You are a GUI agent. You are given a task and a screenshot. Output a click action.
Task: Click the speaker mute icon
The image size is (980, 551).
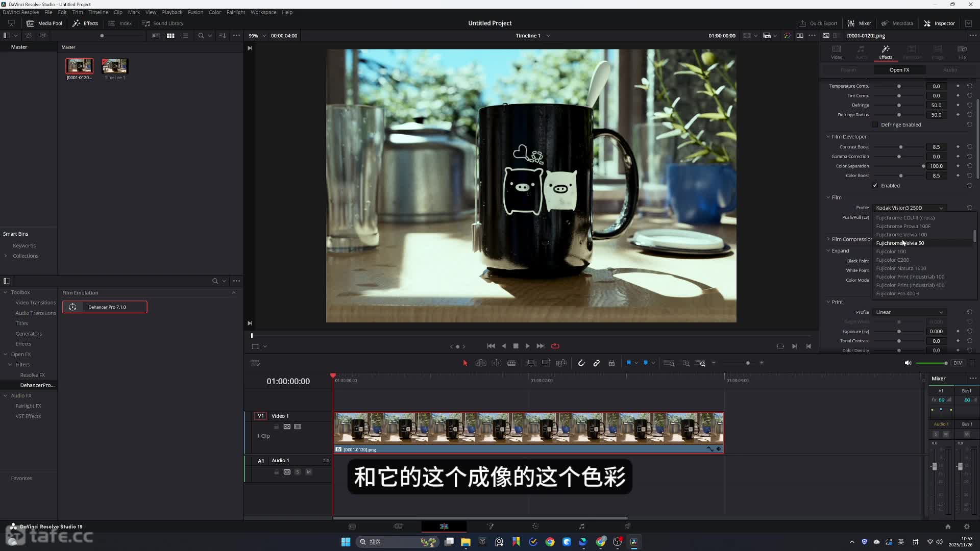pyautogui.click(x=908, y=363)
